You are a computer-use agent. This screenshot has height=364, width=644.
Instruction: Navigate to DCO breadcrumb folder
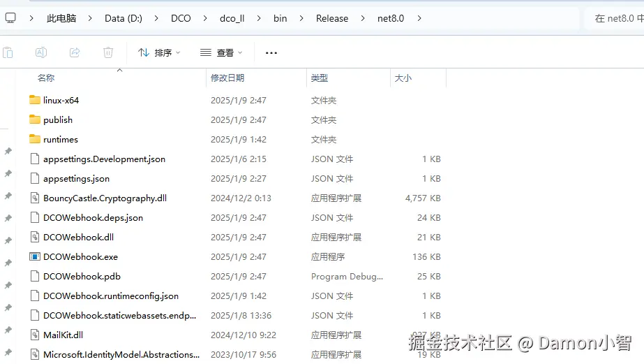pos(181,18)
